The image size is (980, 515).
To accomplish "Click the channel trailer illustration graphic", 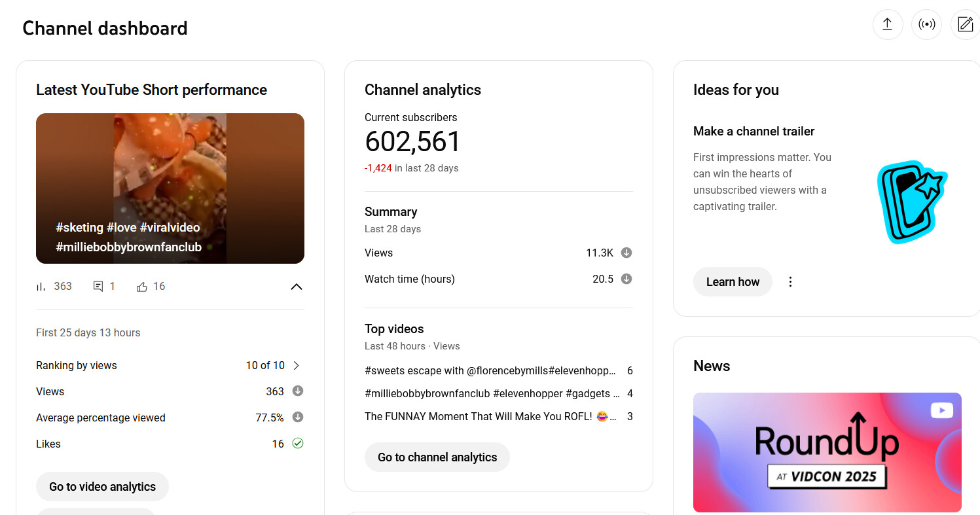I will [x=912, y=202].
